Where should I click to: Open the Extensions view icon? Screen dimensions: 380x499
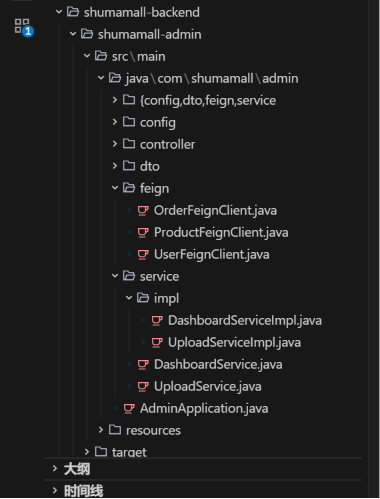23,27
